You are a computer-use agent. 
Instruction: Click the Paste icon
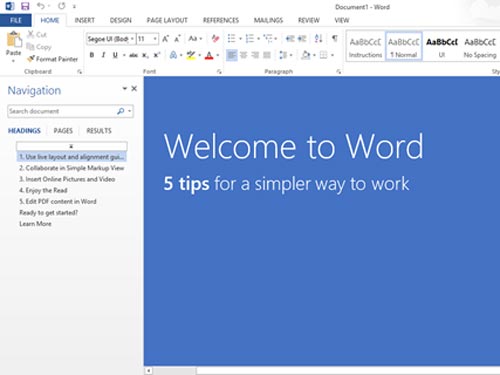pos(13,40)
